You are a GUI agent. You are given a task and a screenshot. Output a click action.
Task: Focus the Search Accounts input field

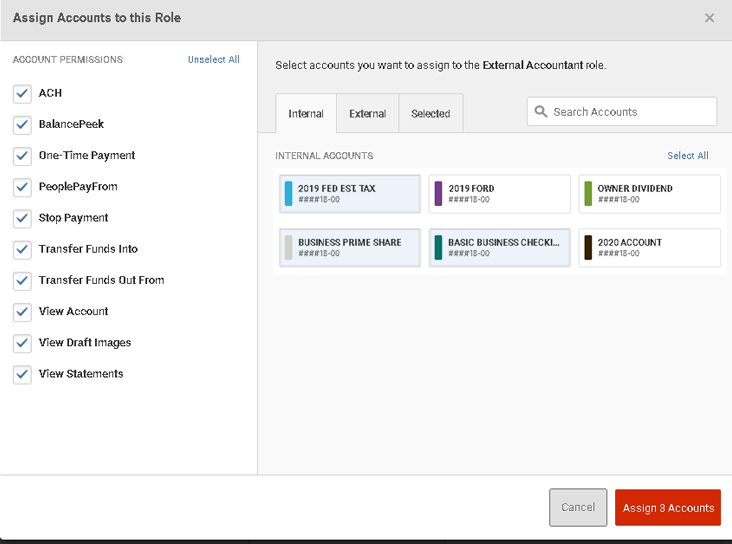coord(622,112)
